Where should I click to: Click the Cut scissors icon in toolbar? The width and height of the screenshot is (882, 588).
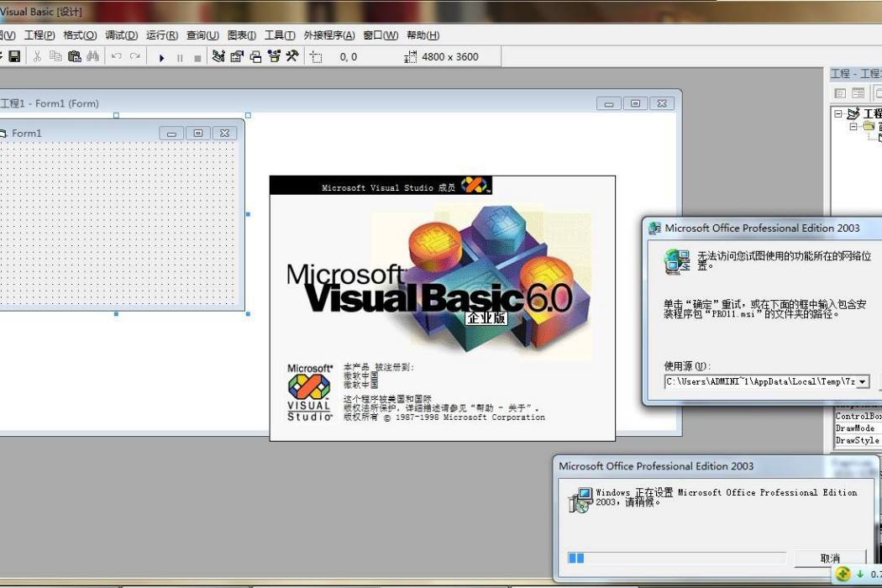tap(37, 56)
